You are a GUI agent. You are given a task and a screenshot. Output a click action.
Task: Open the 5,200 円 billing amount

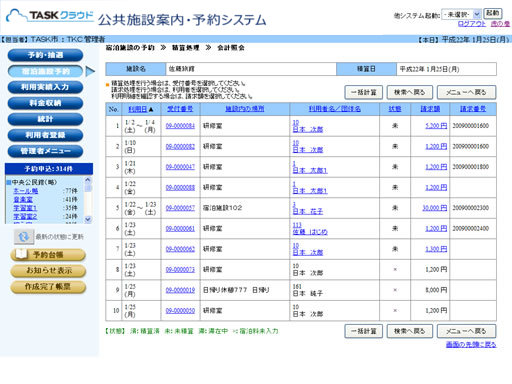click(x=436, y=126)
